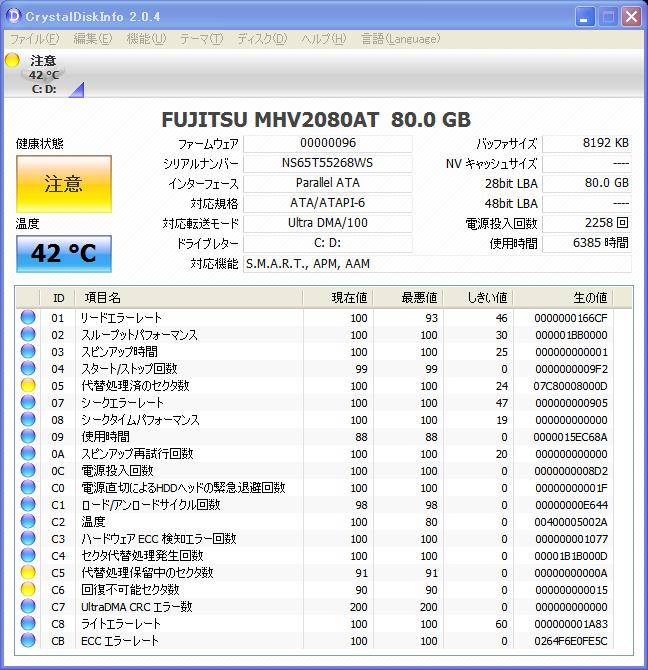The height and width of the screenshot is (670, 648).
Task: Click the blue status icon for row 07
Action: 28,403
